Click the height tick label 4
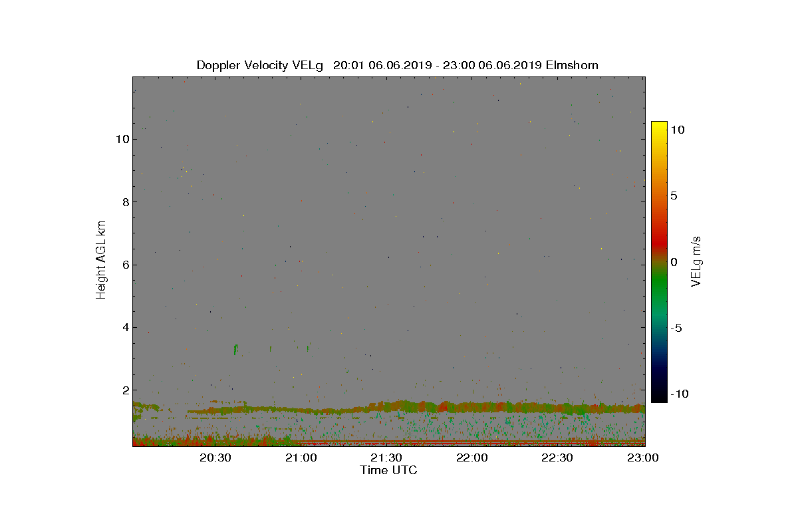798x532 pixels. point(124,327)
